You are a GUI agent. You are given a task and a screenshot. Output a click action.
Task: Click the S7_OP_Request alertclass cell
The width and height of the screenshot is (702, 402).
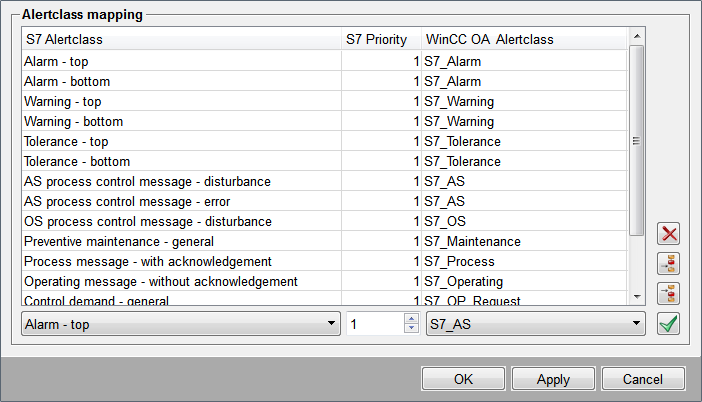pos(524,299)
